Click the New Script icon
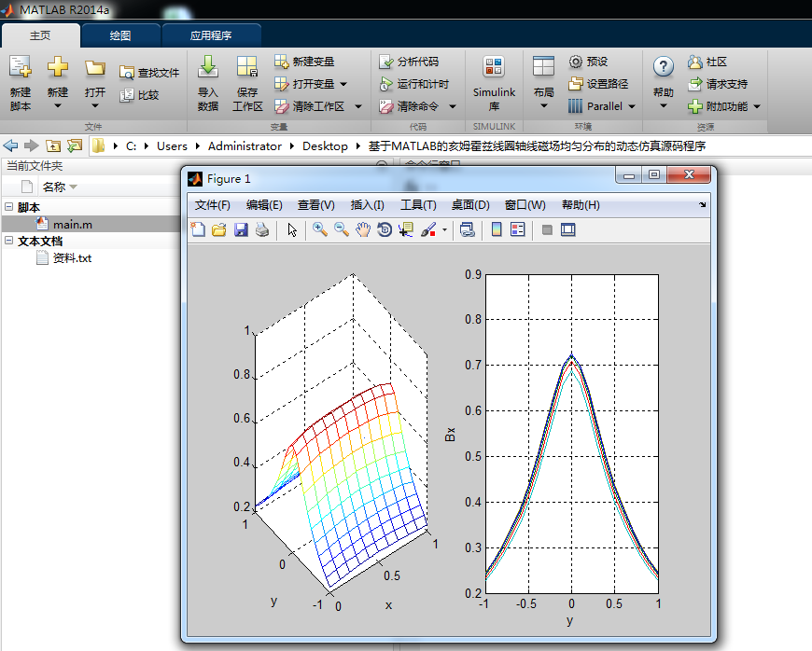Image resolution: width=812 pixels, height=651 pixels. [21, 67]
